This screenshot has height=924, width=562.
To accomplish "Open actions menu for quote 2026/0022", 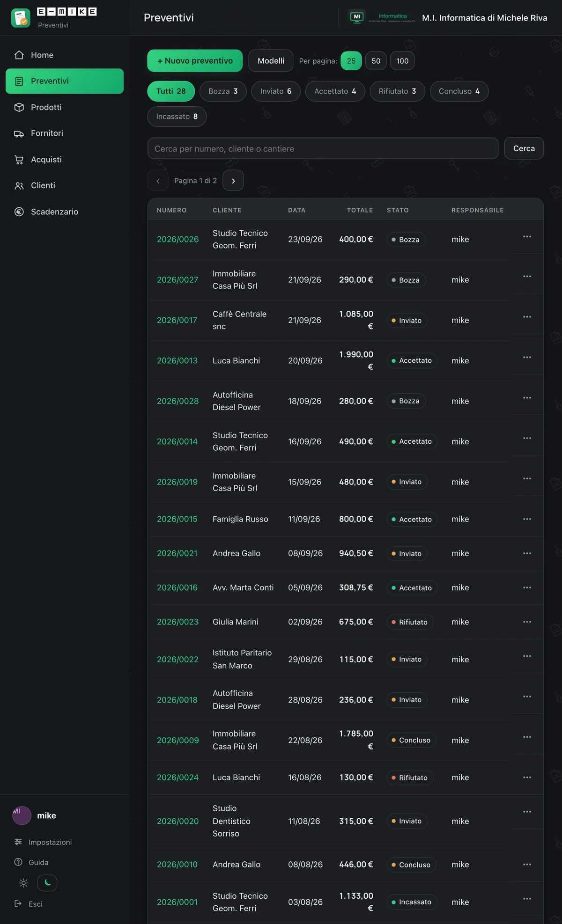I will point(527,656).
